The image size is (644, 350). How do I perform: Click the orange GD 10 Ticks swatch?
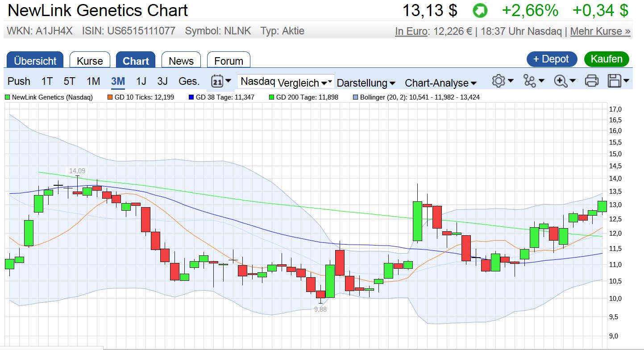pos(110,97)
